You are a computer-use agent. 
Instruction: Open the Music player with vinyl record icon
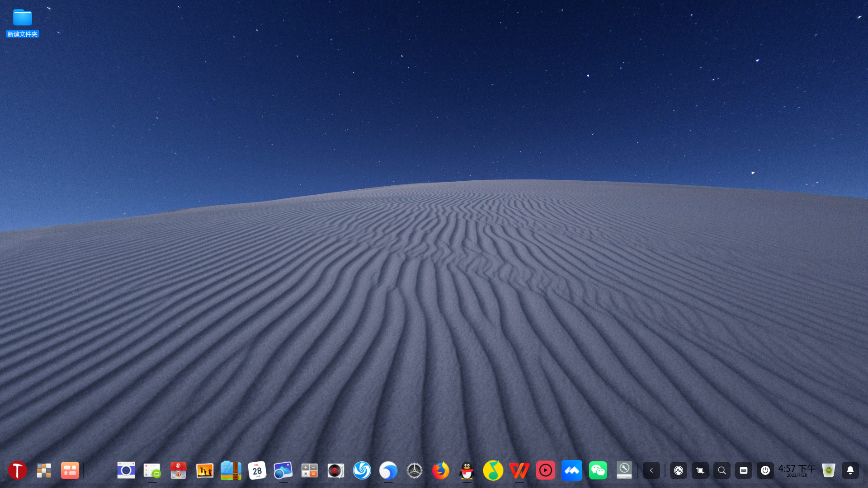pyautogui.click(x=335, y=470)
